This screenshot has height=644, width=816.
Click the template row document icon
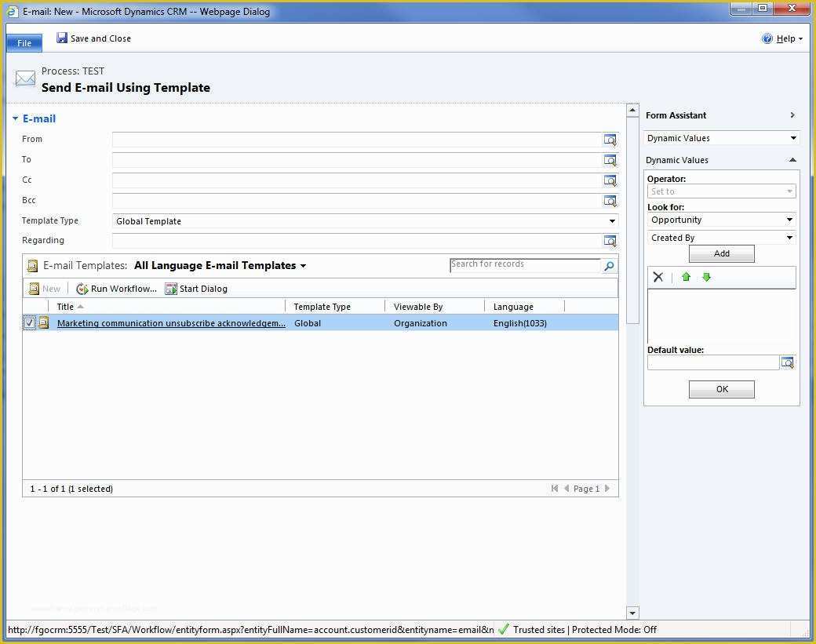point(44,322)
